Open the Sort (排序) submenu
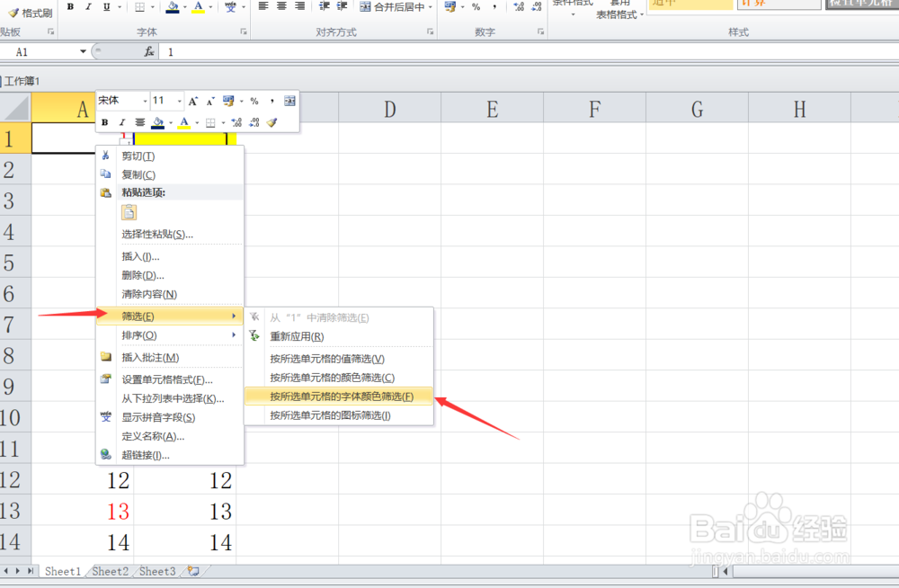Screen dimensions: 899x588 point(170,335)
